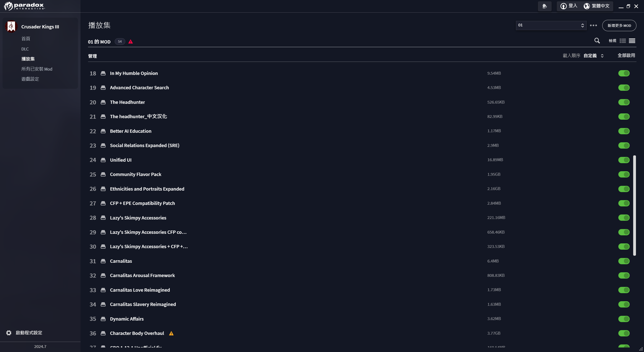
Task: Click the warning icon next to Character Body Overhaul
Action: click(171, 333)
